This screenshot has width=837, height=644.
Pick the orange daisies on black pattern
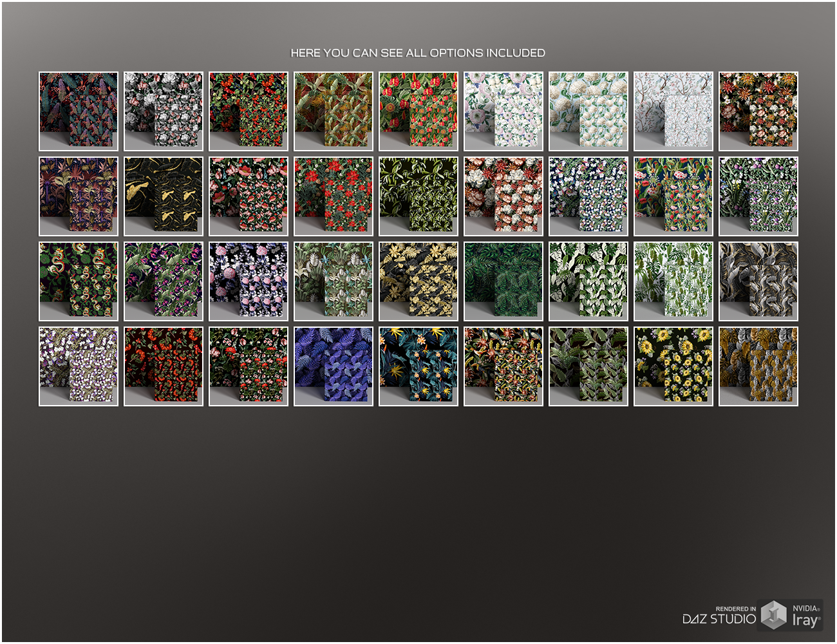[x=758, y=111]
